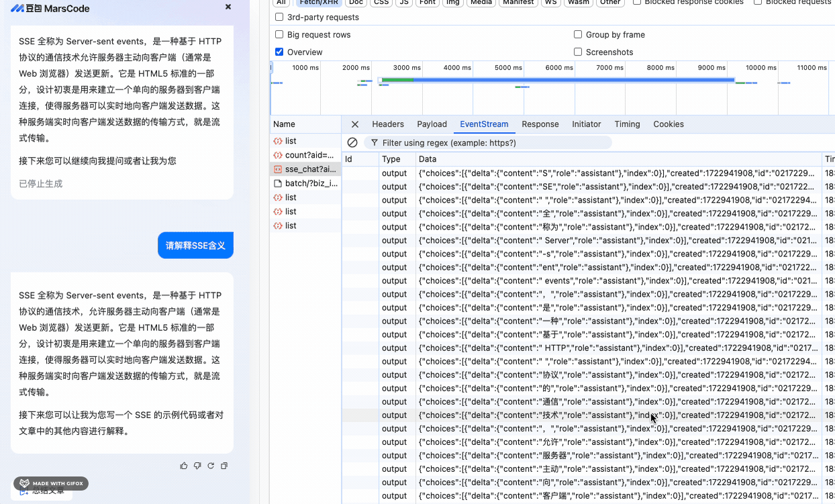Image resolution: width=835 pixels, height=504 pixels.
Task: Click the Name column header
Action: (305, 124)
